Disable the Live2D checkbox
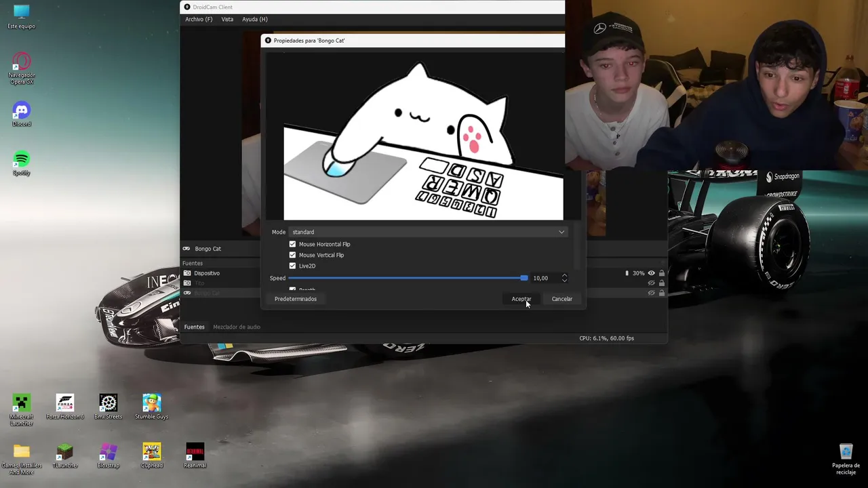868x488 pixels. point(293,266)
